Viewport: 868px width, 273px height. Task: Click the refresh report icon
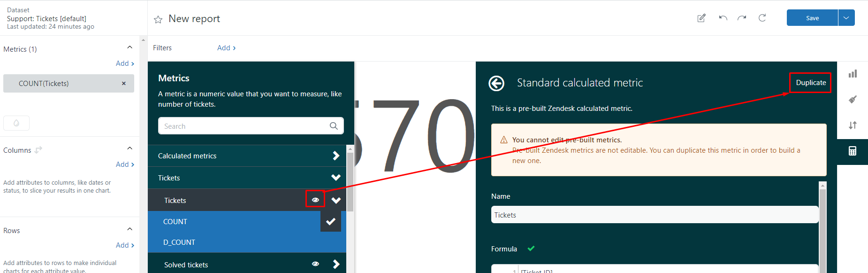coord(762,18)
